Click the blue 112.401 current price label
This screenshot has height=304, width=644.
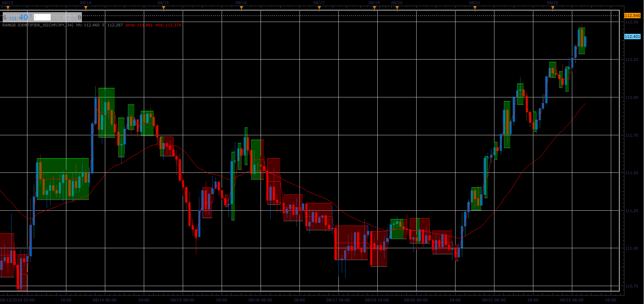pyautogui.click(x=632, y=37)
